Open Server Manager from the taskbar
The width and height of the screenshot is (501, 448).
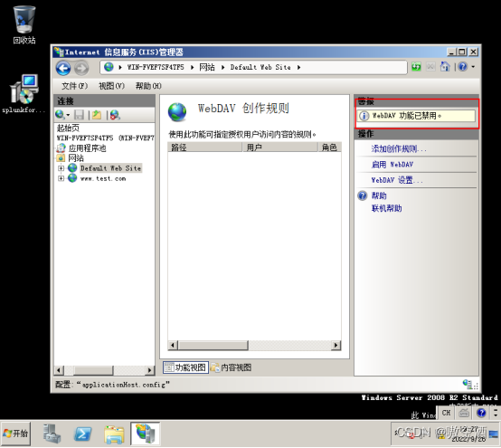coord(52,434)
